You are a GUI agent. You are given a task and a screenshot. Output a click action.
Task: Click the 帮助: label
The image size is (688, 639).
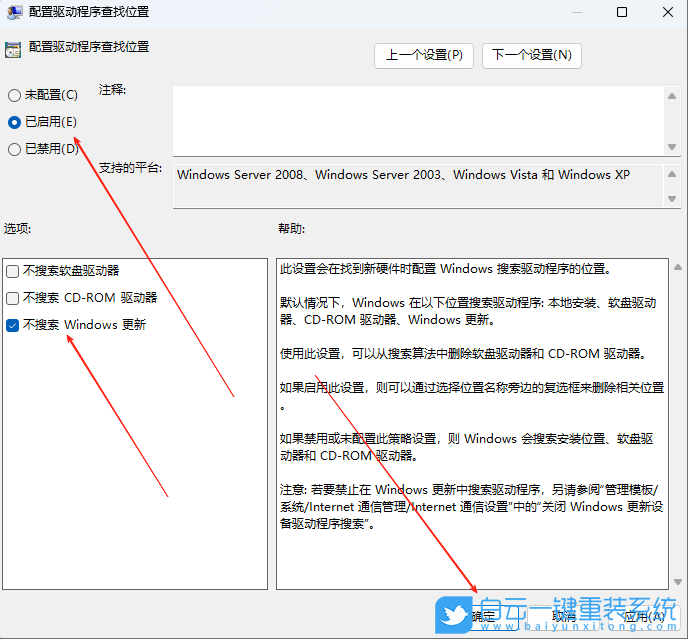[x=291, y=228]
